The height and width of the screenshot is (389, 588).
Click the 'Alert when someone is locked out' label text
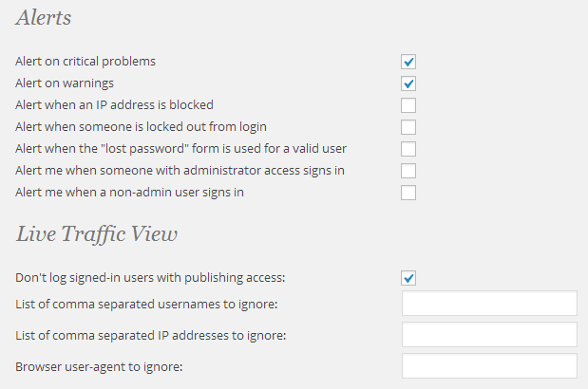point(141,127)
